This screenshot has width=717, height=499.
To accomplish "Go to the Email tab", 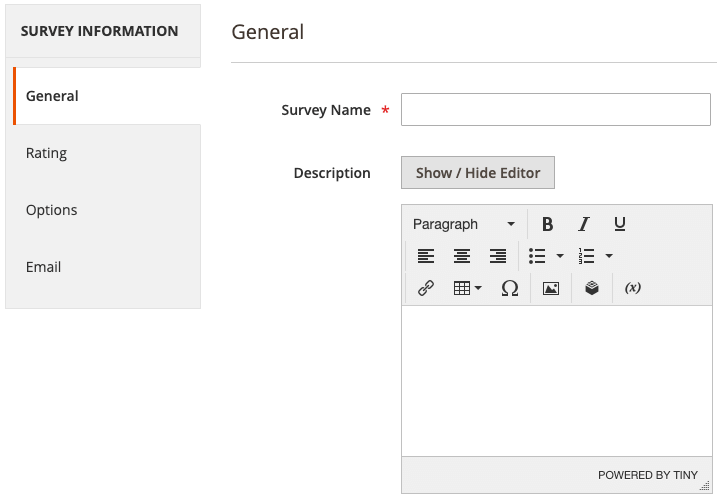I will (44, 267).
